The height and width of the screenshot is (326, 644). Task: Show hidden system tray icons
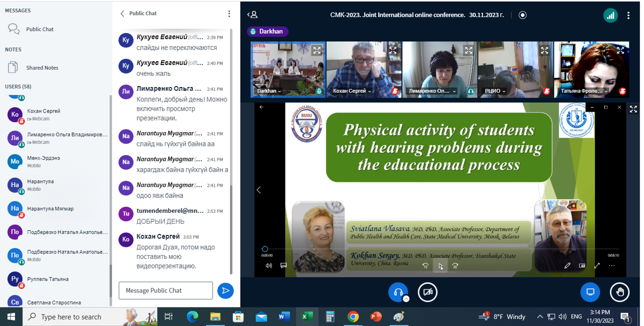(540, 316)
